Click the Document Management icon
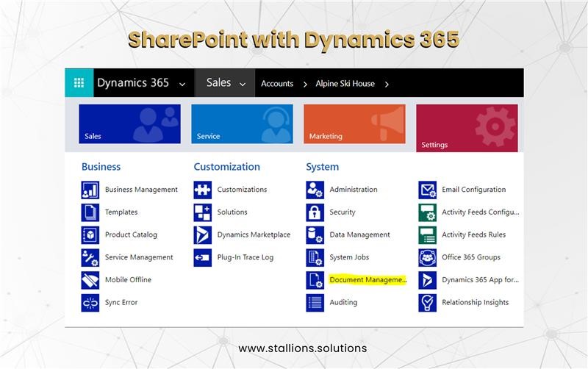588x369 pixels. click(x=315, y=280)
